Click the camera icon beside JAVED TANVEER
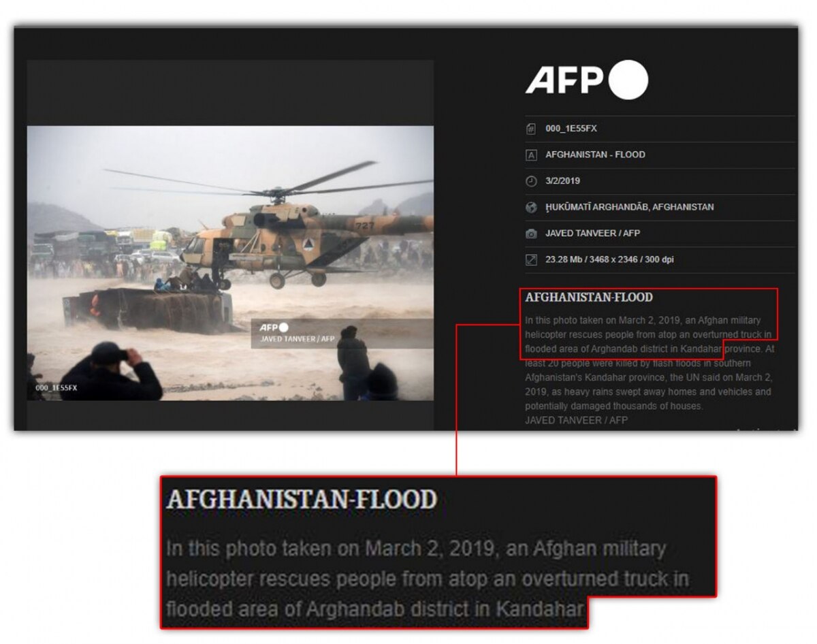 532,234
